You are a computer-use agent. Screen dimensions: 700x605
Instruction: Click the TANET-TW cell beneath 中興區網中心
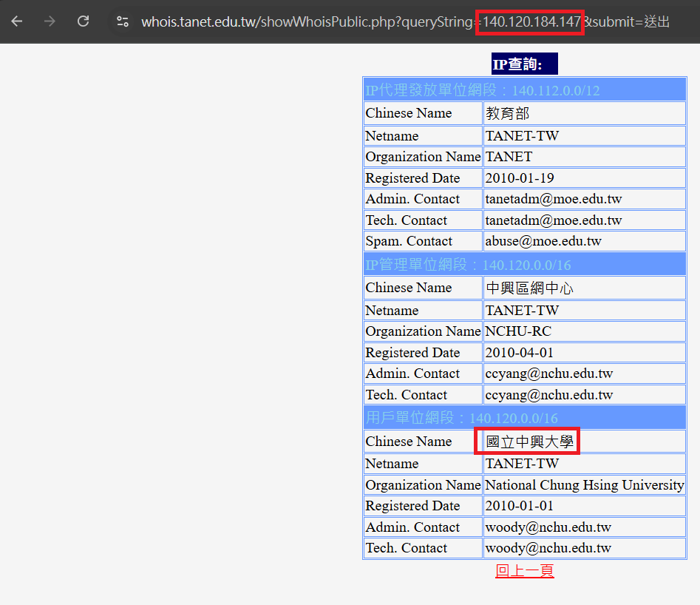coord(585,310)
